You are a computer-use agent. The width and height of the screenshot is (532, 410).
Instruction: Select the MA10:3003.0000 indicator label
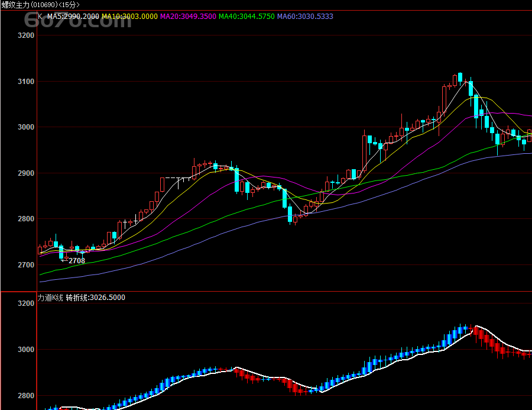pos(129,17)
